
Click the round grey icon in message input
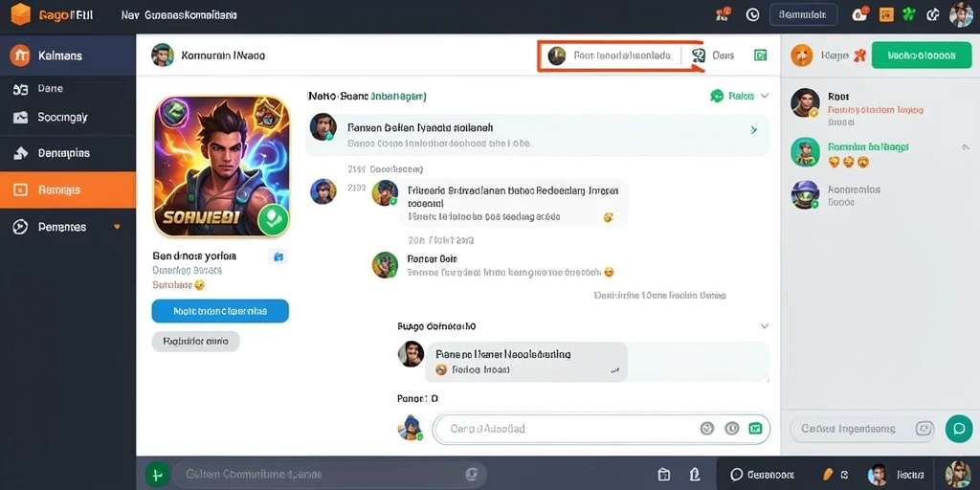[732, 429]
